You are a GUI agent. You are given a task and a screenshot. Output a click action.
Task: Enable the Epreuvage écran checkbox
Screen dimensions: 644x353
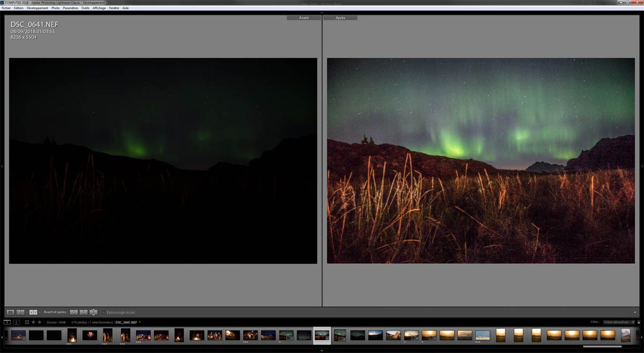pyautogui.click(x=104, y=312)
